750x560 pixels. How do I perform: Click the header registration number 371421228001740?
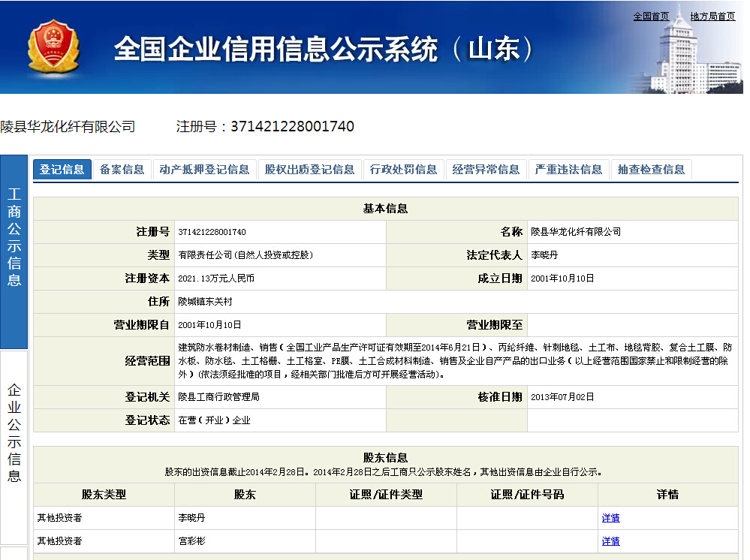[x=292, y=126]
